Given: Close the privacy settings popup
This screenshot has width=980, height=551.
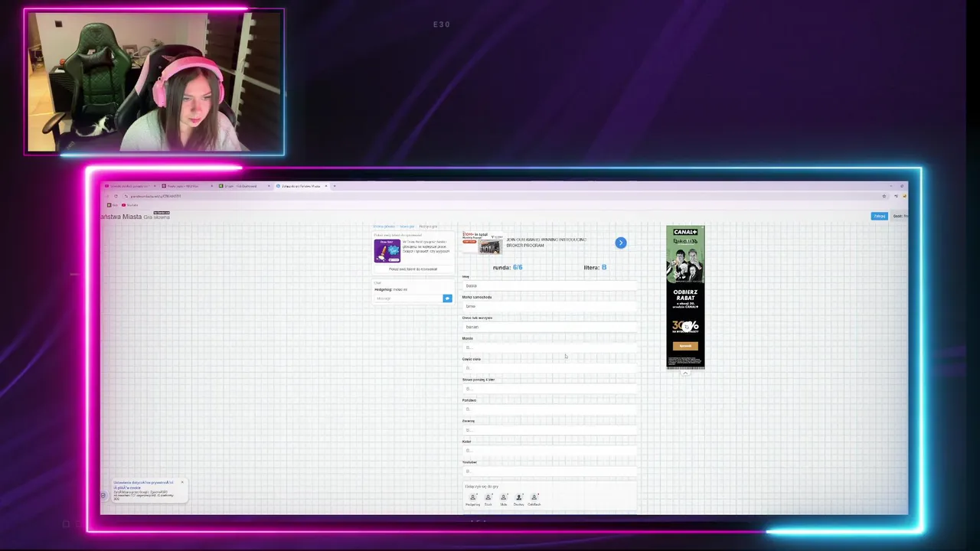Looking at the screenshot, I should (182, 482).
